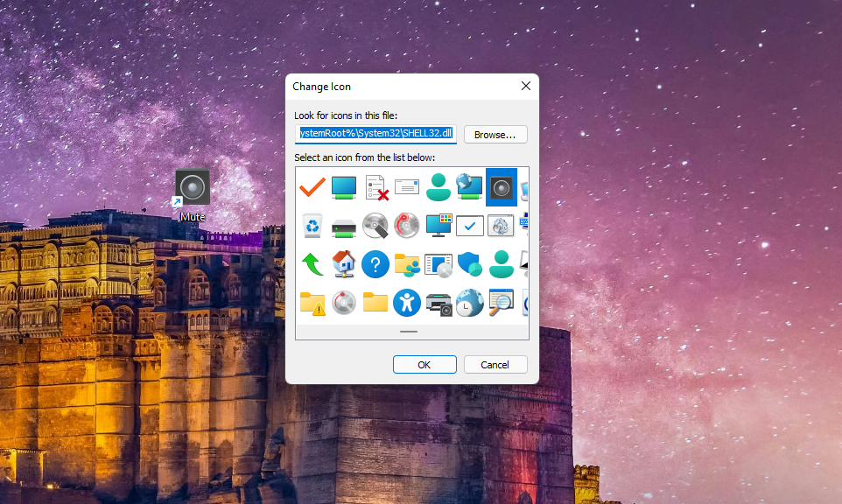Dismiss the dialog with Cancel

[x=495, y=364]
